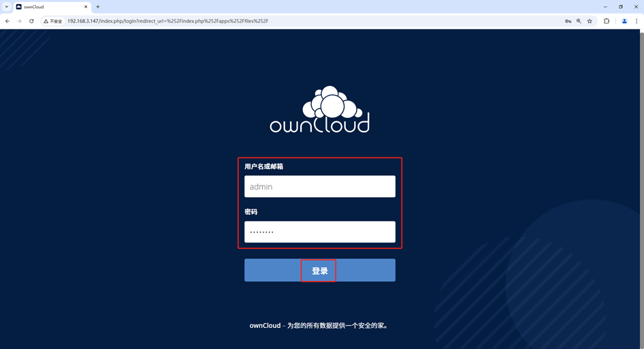Reload the page with the refresh icon
The width and height of the screenshot is (644, 349).
coord(31,21)
